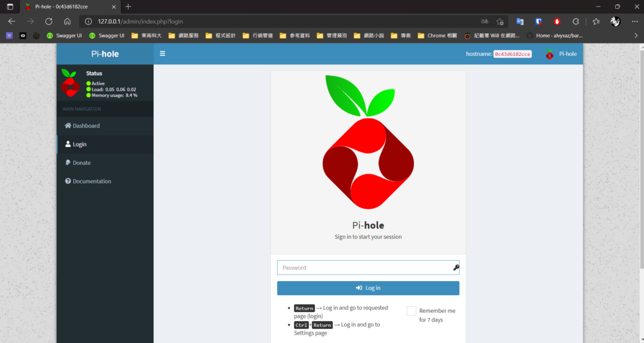Open the Google Translate extension

click(520, 21)
